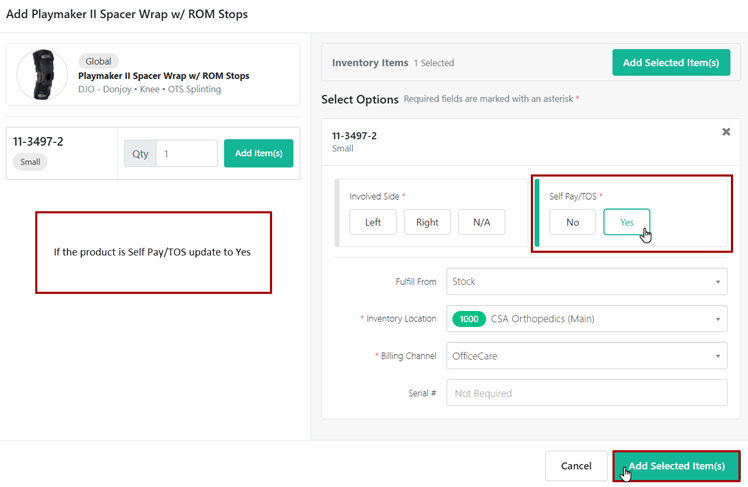Set Self Pay/TOS to No
The width and height of the screenshot is (748, 487).
(572, 222)
